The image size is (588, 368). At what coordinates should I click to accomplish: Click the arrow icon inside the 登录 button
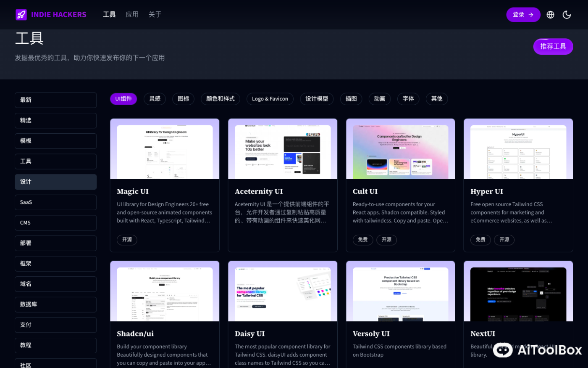point(531,14)
